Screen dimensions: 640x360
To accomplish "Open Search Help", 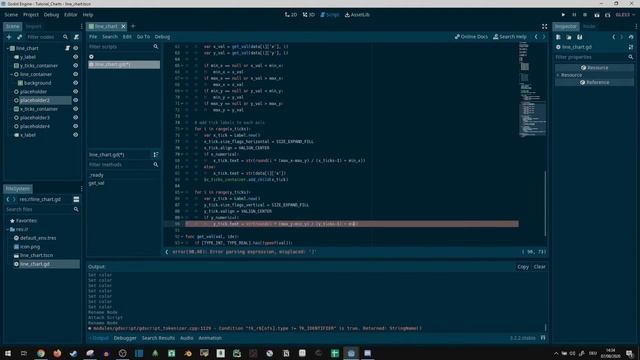I will [x=509, y=37].
